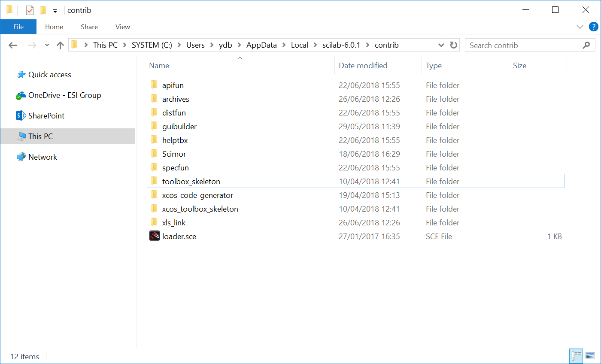Open Explorer help question mark
The width and height of the screenshot is (601, 364).
[594, 27]
